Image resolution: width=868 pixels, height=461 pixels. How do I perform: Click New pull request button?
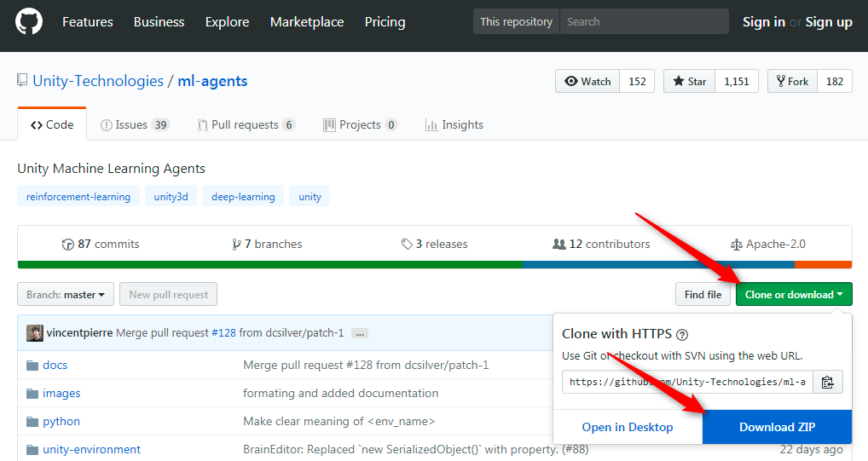[x=168, y=295]
